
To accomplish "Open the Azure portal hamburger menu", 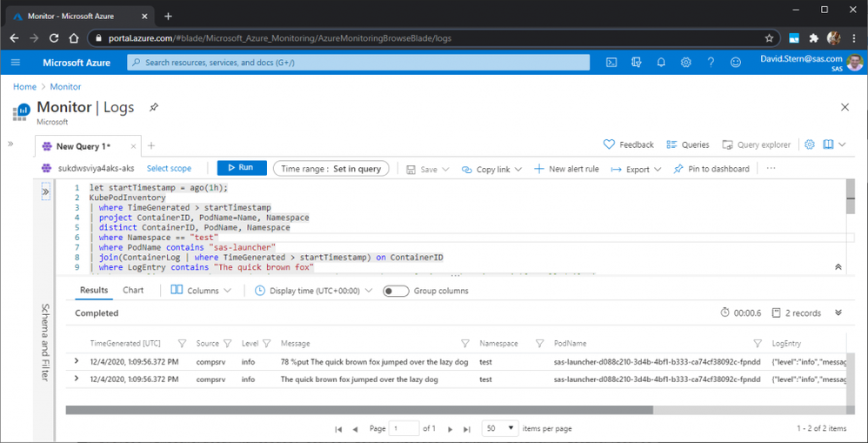I will coord(16,63).
